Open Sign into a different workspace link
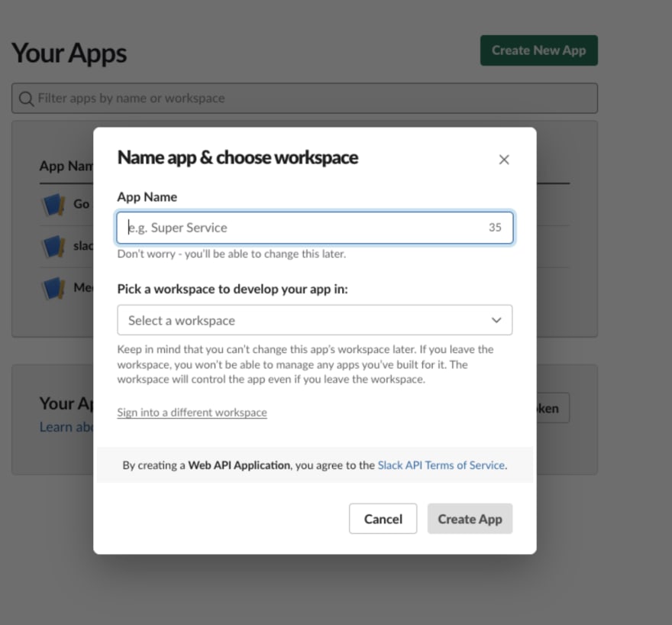The height and width of the screenshot is (625, 672). click(x=192, y=413)
